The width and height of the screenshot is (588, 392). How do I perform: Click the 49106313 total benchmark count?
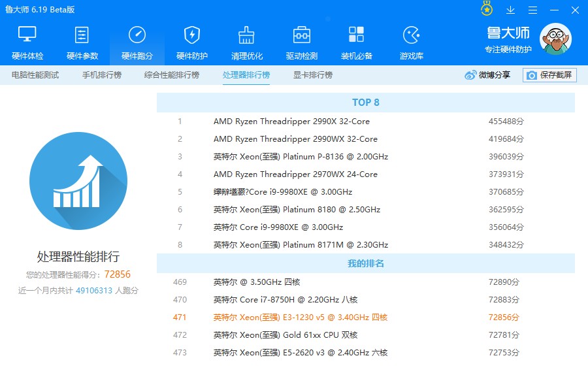point(94,291)
